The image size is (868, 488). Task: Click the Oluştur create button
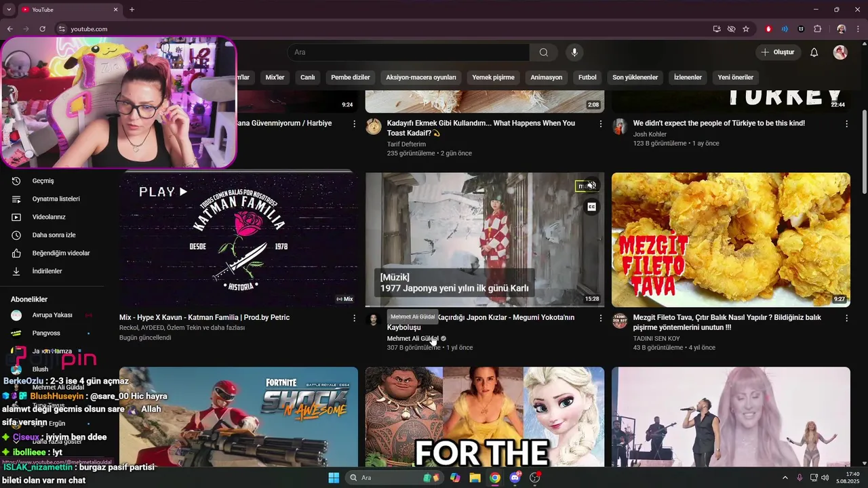coord(778,52)
